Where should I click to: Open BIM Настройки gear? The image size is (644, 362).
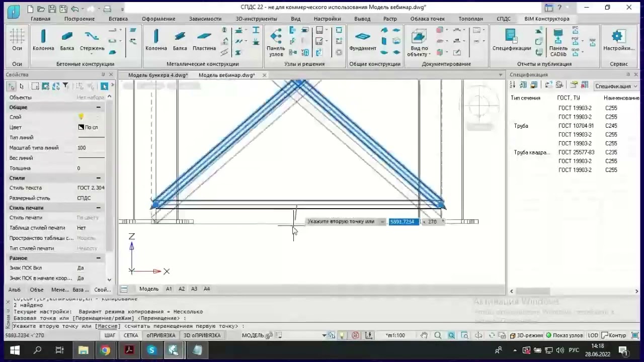click(618, 40)
